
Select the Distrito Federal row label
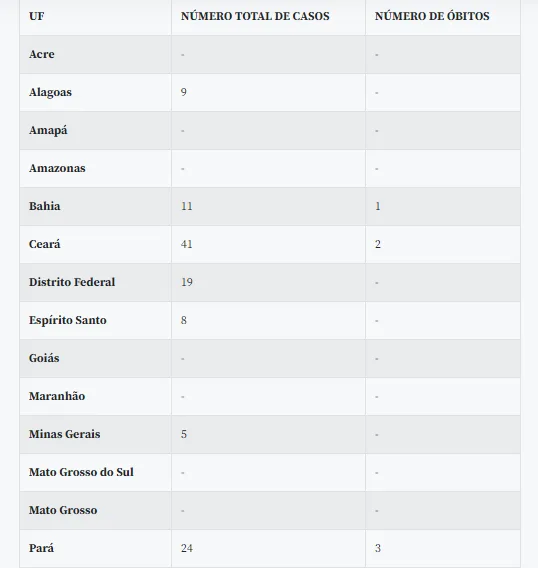coord(72,282)
